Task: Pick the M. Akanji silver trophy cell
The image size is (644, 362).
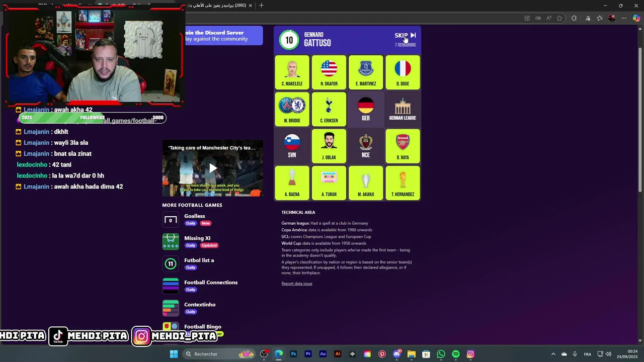Action: (366, 183)
